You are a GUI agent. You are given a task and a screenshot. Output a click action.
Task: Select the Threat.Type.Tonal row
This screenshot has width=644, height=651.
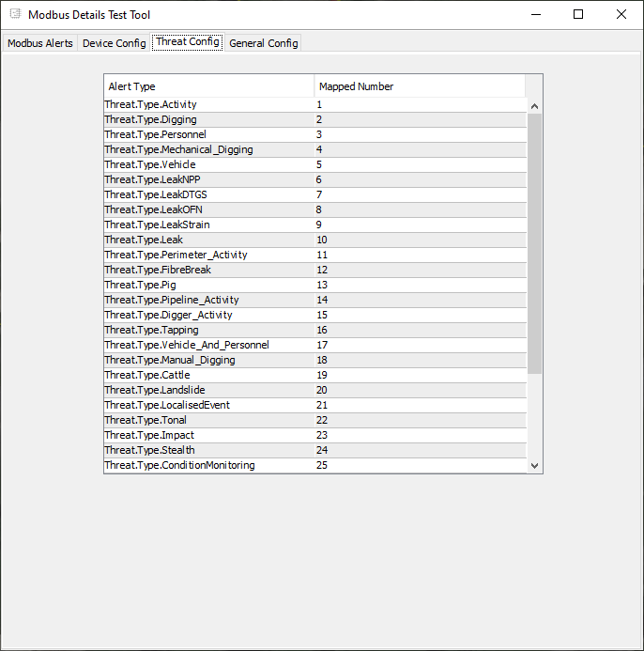point(315,420)
